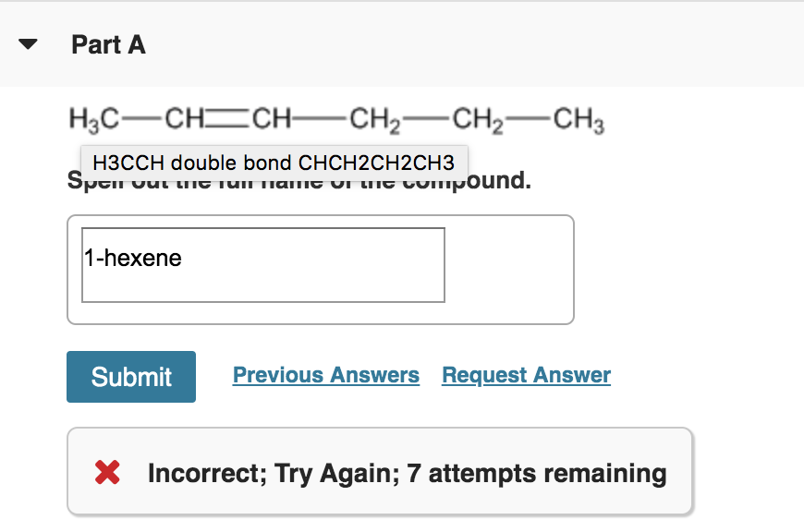
Task: Click the H3CCH tooltip text
Action: (x=274, y=162)
